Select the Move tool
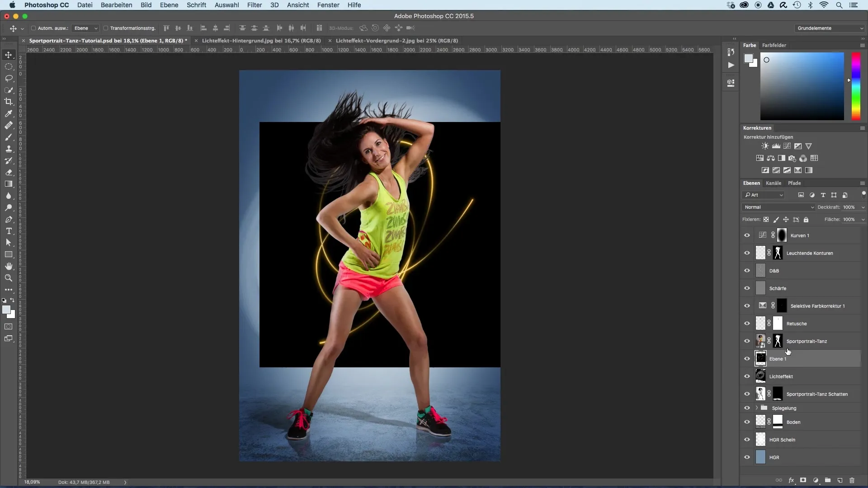868x488 pixels. 9,55
